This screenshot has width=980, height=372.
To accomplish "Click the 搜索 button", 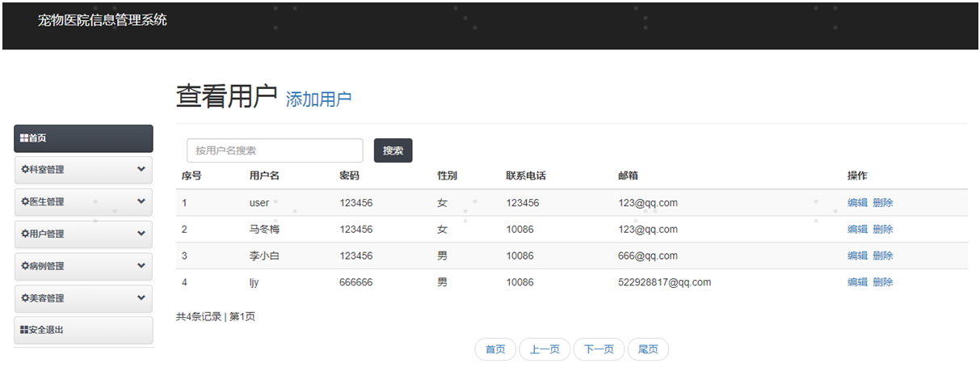I will pyautogui.click(x=393, y=150).
